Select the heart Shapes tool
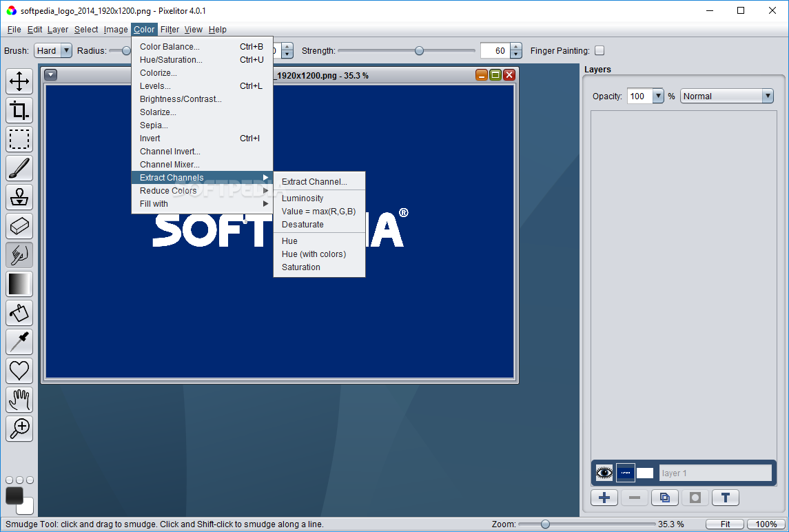Image resolution: width=789 pixels, height=532 pixels. [x=19, y=371]
